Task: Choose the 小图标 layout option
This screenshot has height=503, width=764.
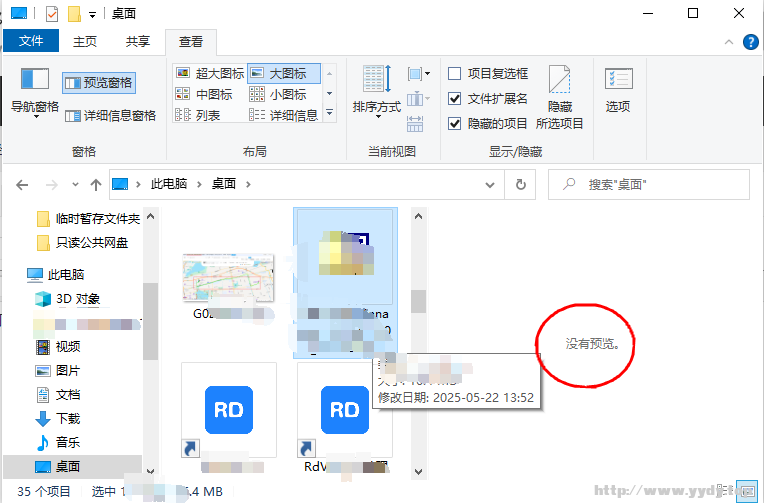Action: pos(278,94)
